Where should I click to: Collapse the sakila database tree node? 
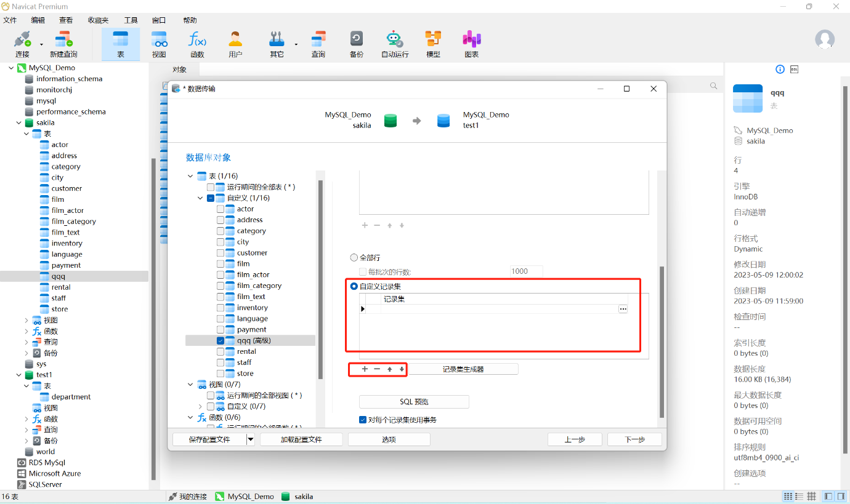click(x=18, y=123)
